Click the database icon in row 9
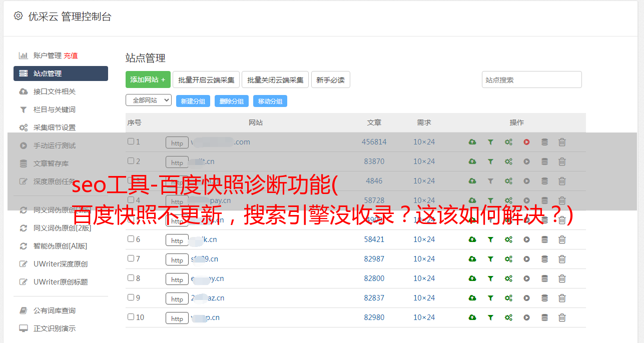 pos(544,298)
